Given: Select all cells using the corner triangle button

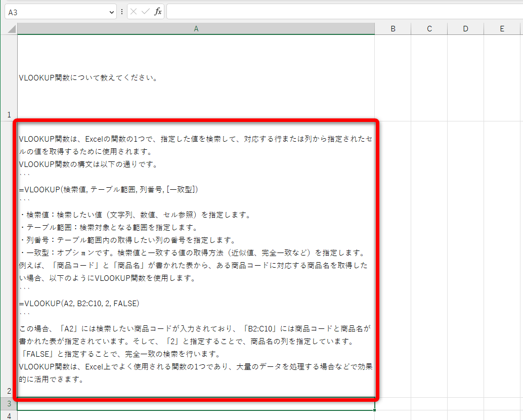Looking at the screenshot, I should tap(11, 28).
